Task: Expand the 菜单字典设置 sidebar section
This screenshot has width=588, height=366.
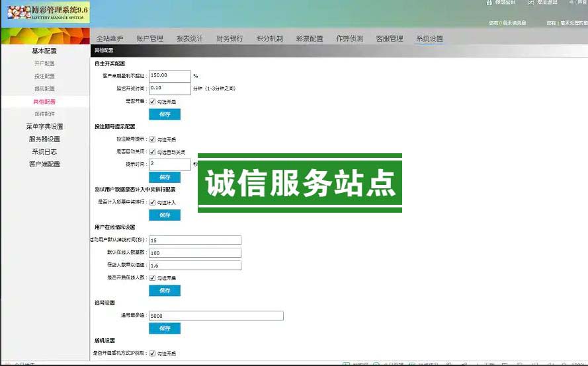Action: (x=44, y=127)
